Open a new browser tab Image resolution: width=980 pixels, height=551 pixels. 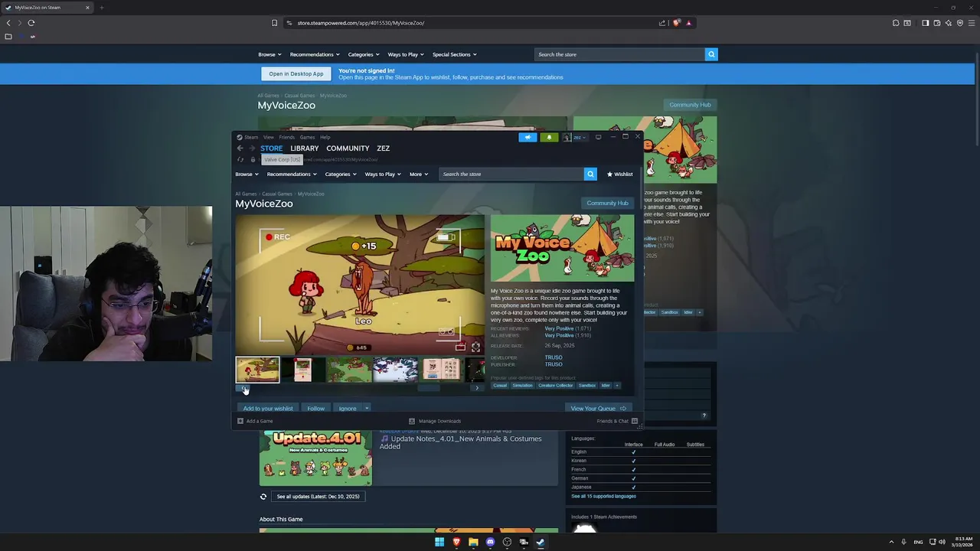101,8
